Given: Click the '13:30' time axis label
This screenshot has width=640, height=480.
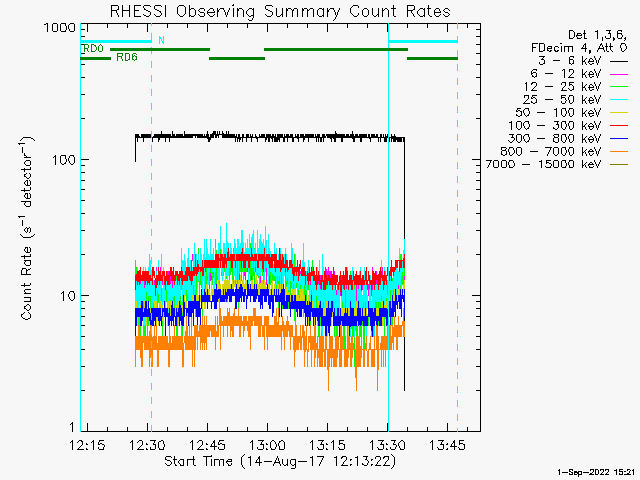Looking at the screenshot, I should click(x=387, y=445).
